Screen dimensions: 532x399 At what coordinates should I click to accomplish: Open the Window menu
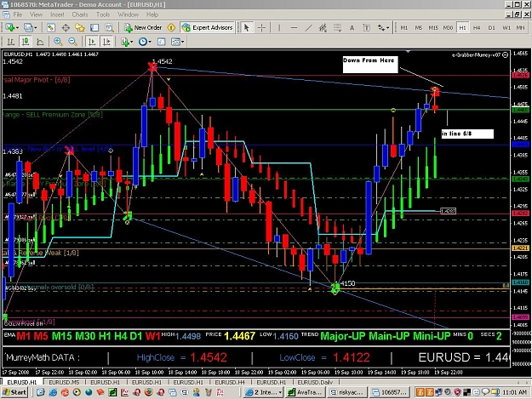point(128,14)
